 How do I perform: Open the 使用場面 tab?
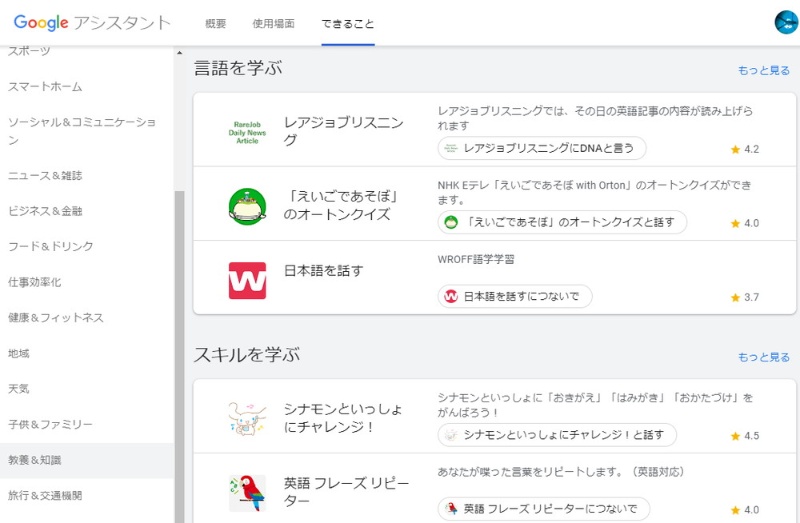coord(273,23)
